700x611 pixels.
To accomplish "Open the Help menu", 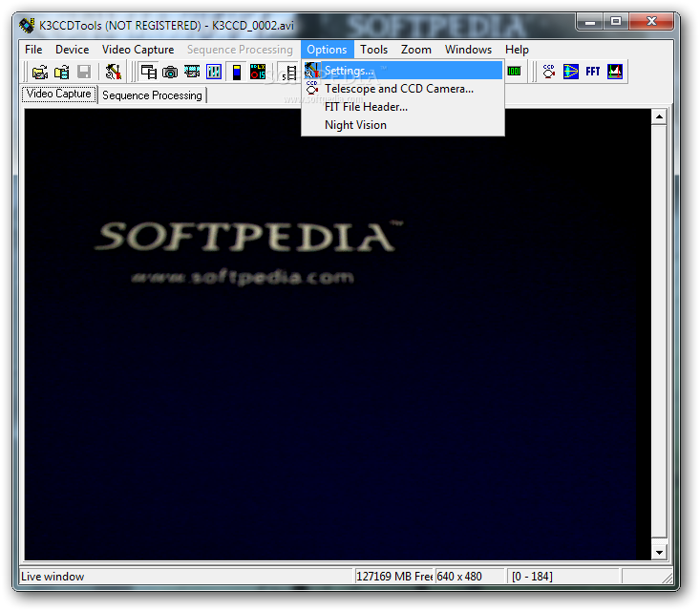I will click(517, 50).
